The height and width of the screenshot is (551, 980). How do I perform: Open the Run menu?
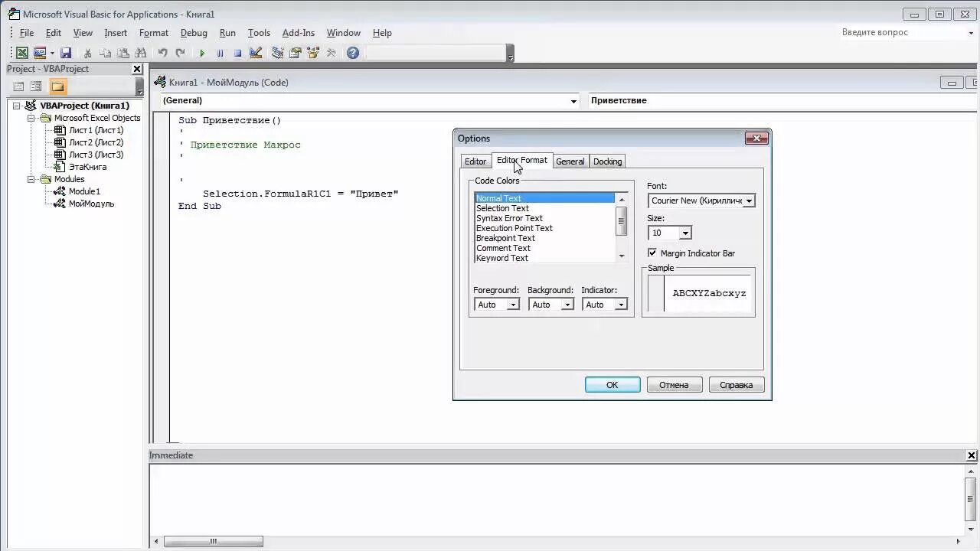(x=227, y=33)
